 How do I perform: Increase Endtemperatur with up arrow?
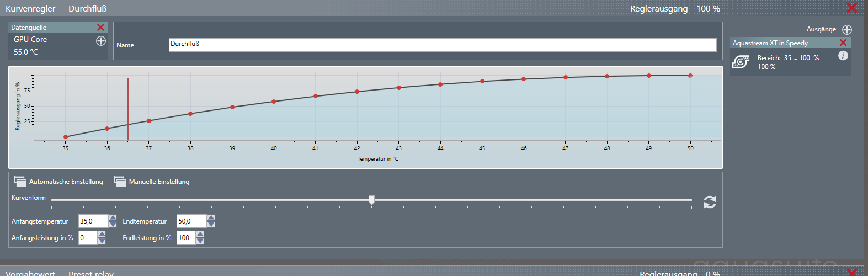click(x=211, y=218)
